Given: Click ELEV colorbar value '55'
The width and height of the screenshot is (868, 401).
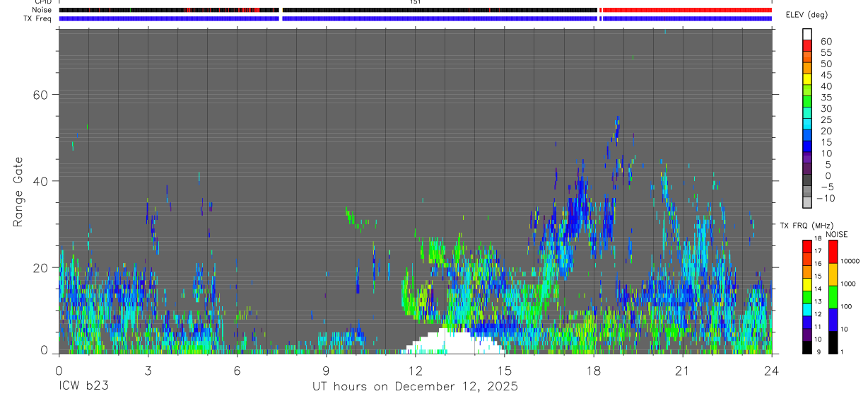Looking at the screenshot, I should click(826, 53).
